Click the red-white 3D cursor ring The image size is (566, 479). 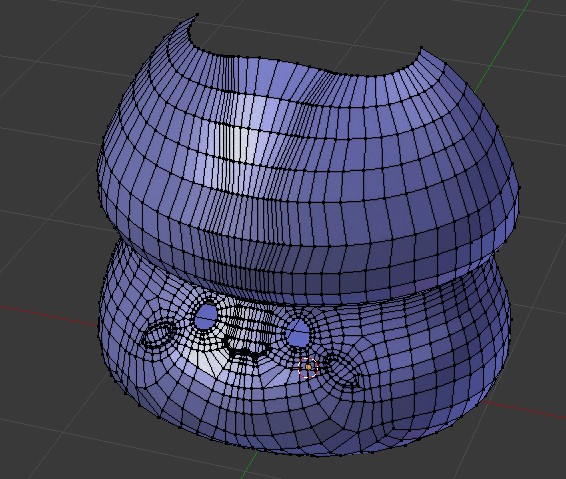[308, 368]
